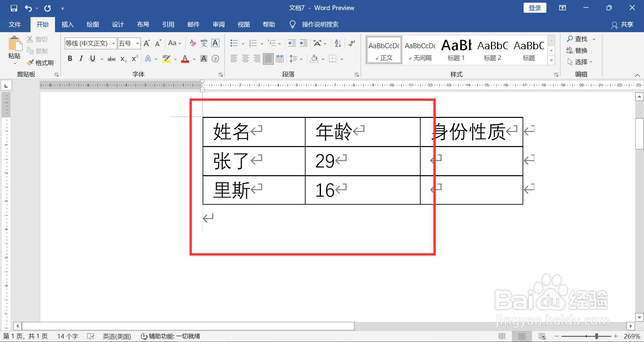This screenshot has height=342, width=644.
Task: Switch to the 插入 ribbon tab
Action: (67, 24)
